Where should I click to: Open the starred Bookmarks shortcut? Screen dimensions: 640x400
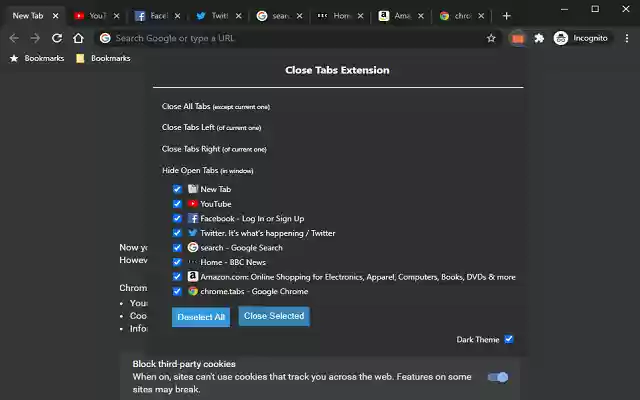coord(37,58)
